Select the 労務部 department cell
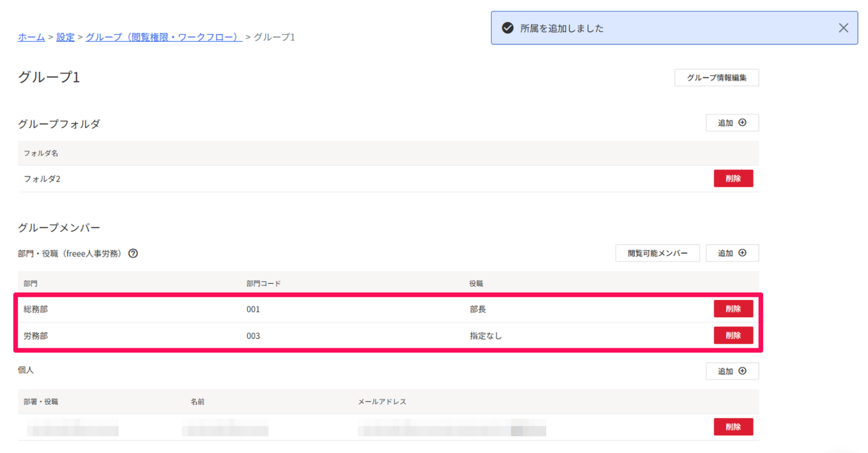The height and width of the screenshot is (453, 868). (x=36, y=336)
